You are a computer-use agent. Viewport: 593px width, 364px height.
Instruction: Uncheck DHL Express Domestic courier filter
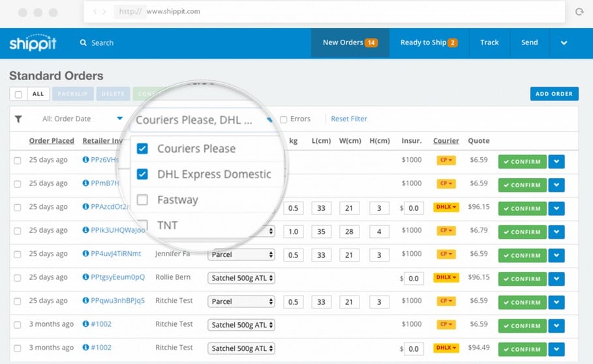point(142,174)
